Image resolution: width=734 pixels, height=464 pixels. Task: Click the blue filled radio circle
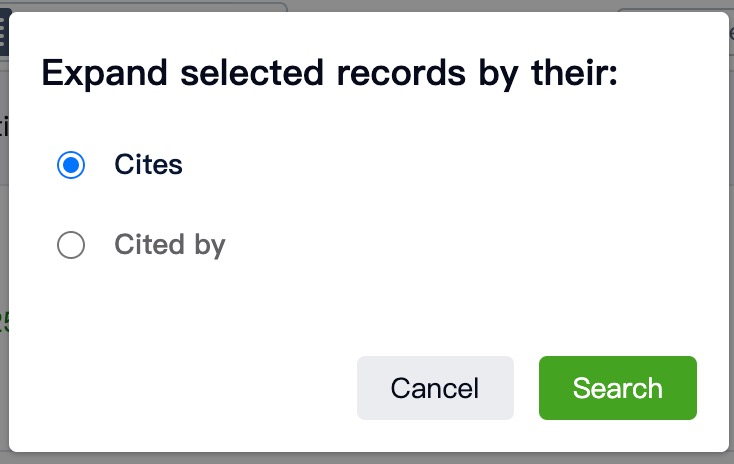coord(71,165)
